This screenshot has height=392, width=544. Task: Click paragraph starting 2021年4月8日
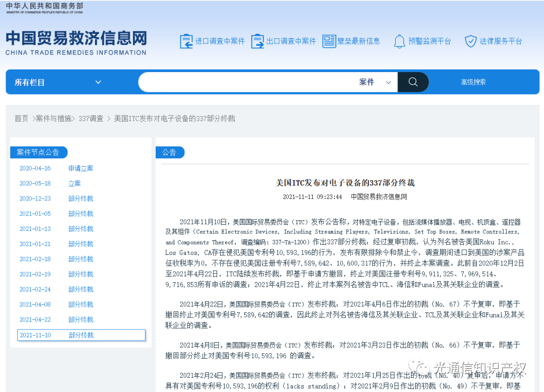(343, 350)
